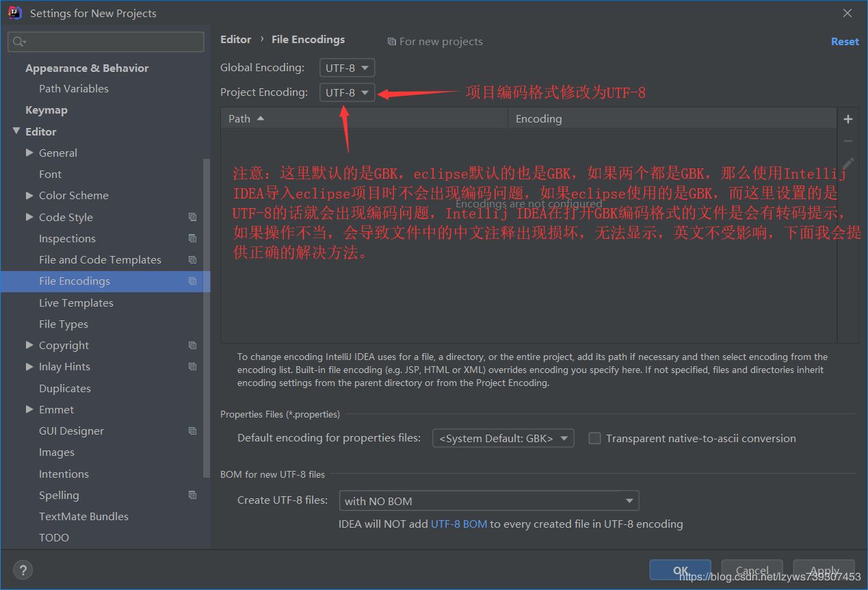Click the Editor breadcrumb in the header

[236, 40]
